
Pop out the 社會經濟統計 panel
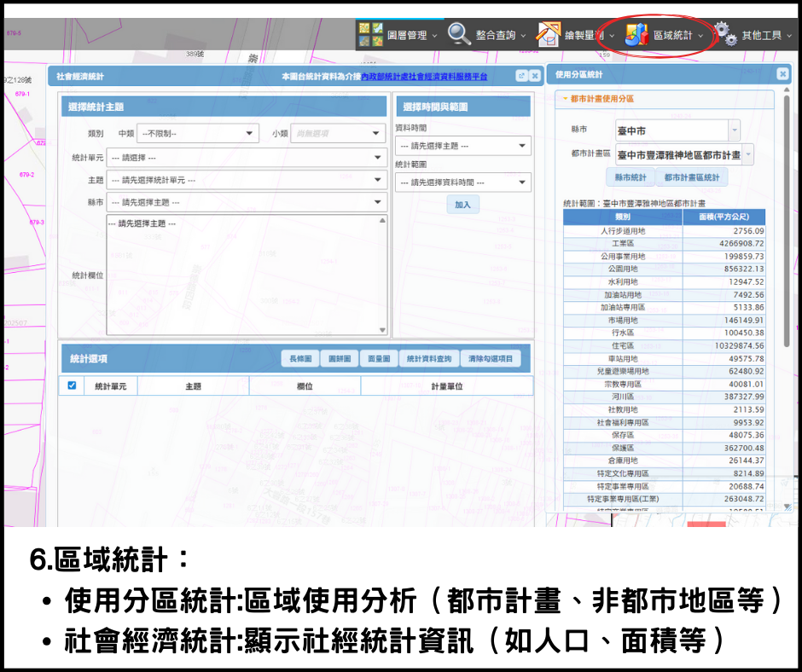pyautogui.click(x=521, y=76)
